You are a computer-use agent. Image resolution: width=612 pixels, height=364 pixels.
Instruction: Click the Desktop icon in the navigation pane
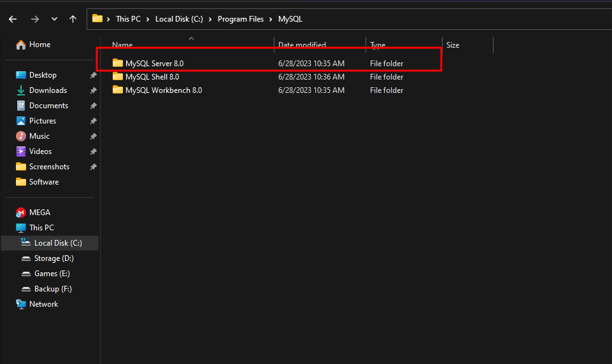[x=20, y=75]
